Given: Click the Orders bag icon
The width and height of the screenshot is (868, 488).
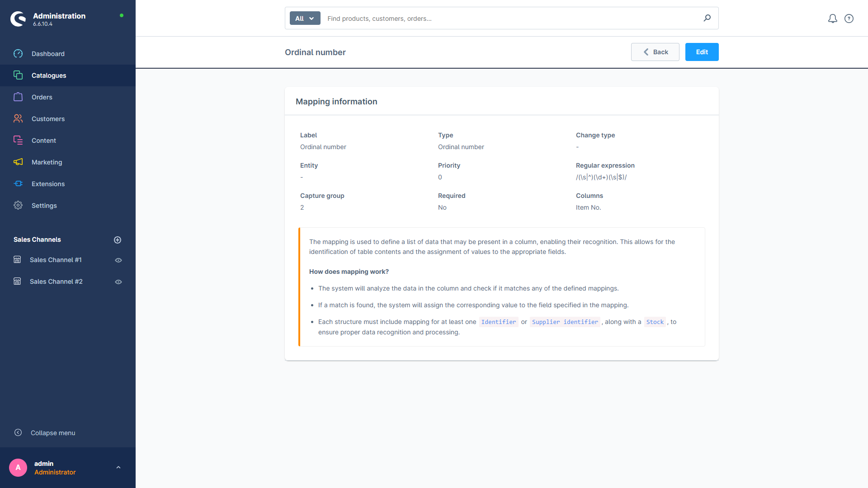Looking at the screenshot, I should point(18,97).
